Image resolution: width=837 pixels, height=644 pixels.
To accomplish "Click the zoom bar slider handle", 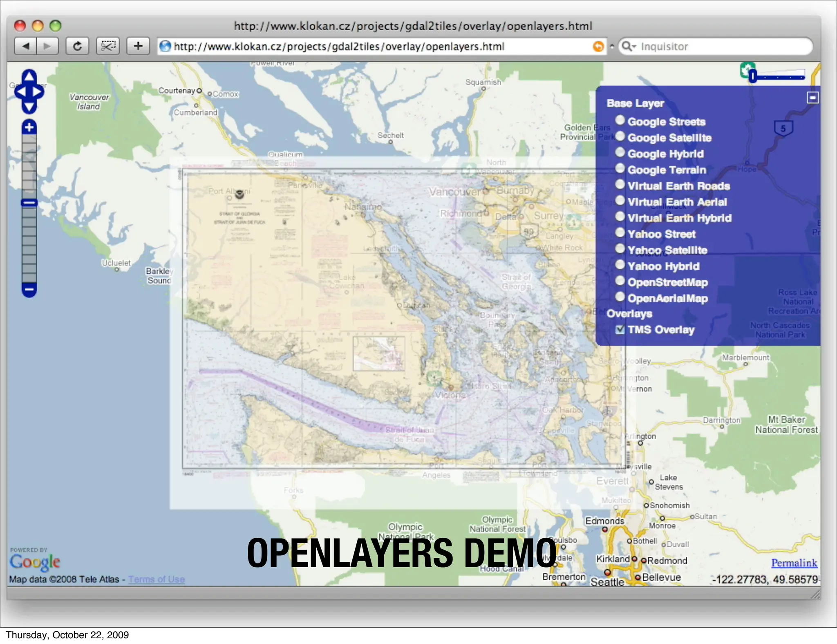I will pyautogui.click(x=29, y=203).
